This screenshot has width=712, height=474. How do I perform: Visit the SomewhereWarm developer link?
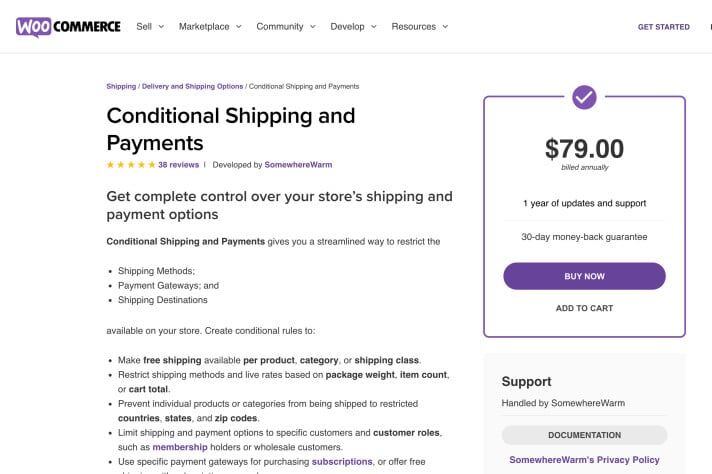click(299, 165)
